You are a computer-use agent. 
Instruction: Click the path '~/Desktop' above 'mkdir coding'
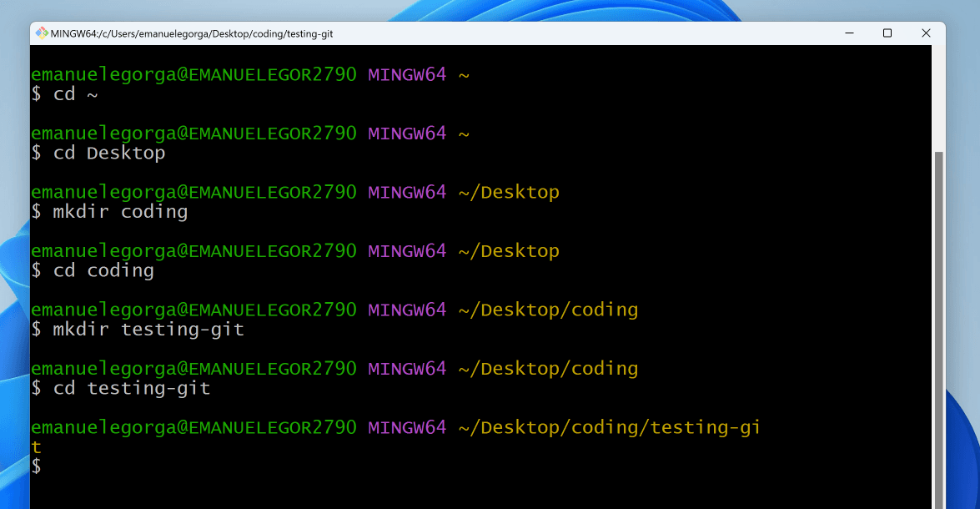509,192
